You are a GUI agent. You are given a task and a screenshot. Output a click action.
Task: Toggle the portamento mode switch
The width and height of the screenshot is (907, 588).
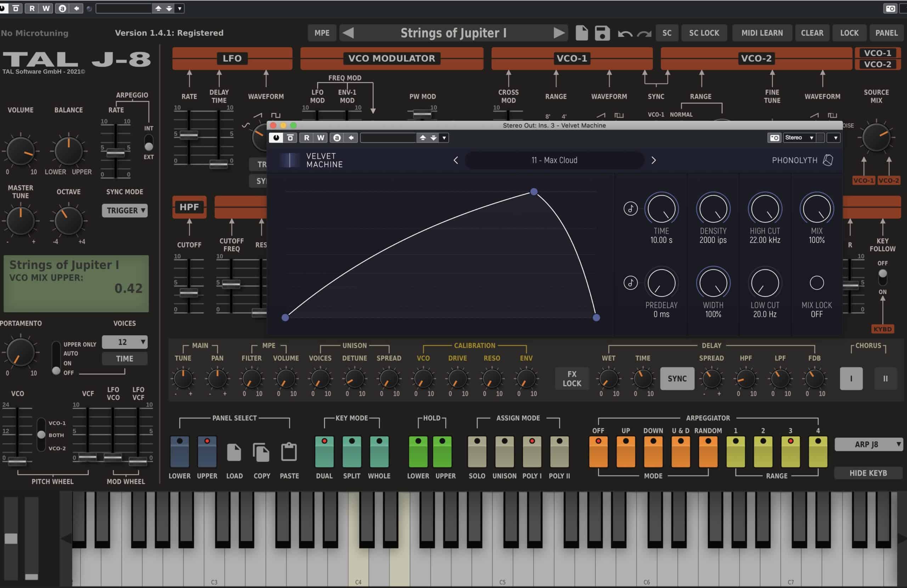point(56,358)
